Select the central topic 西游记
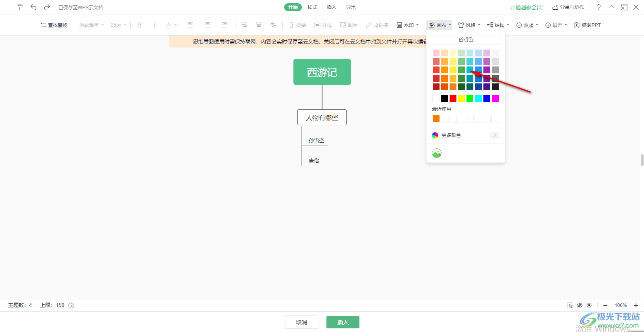Viewport: 644px width, 332px height. [x=322, y=72]
